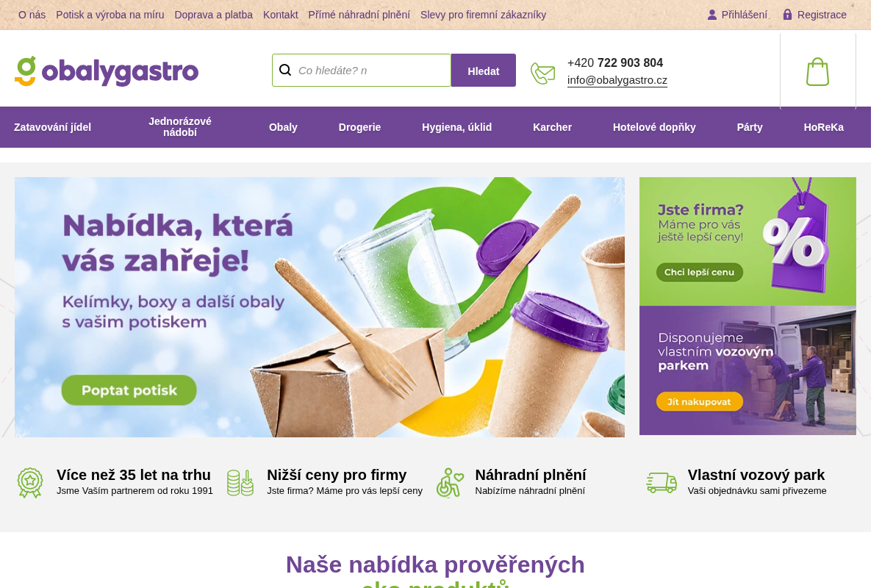Open the Jednorázové nádobí menu category
The width and height of the screenshot is (882, 588).
click(x=180, y=127)
